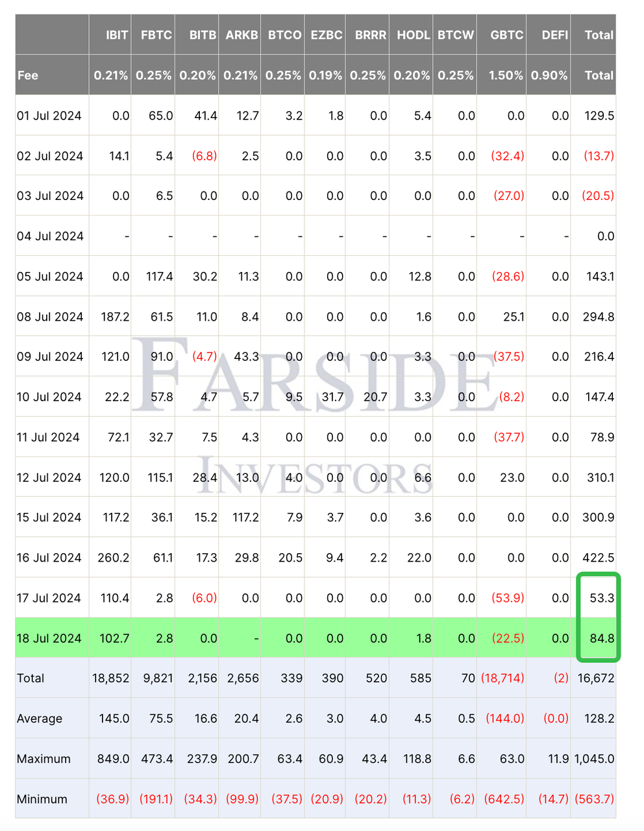Viewport: 644px width, 831px height.
Task: Select the GBTC column header
Action: 507,35
